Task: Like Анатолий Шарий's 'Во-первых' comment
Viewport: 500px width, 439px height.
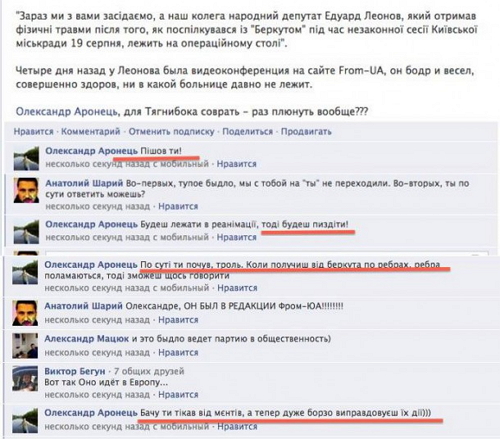Action: [x=178, y=206]
